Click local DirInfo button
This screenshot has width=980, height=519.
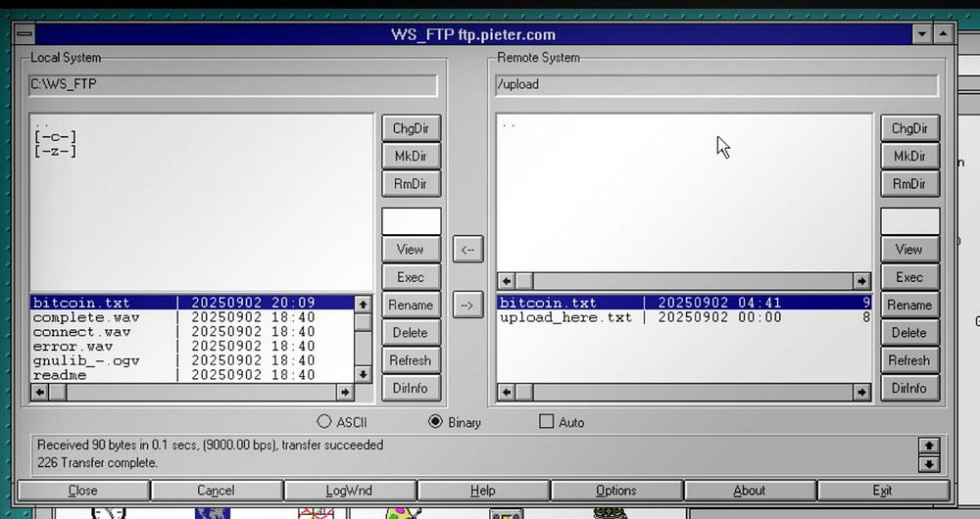(x=411, y=388)
